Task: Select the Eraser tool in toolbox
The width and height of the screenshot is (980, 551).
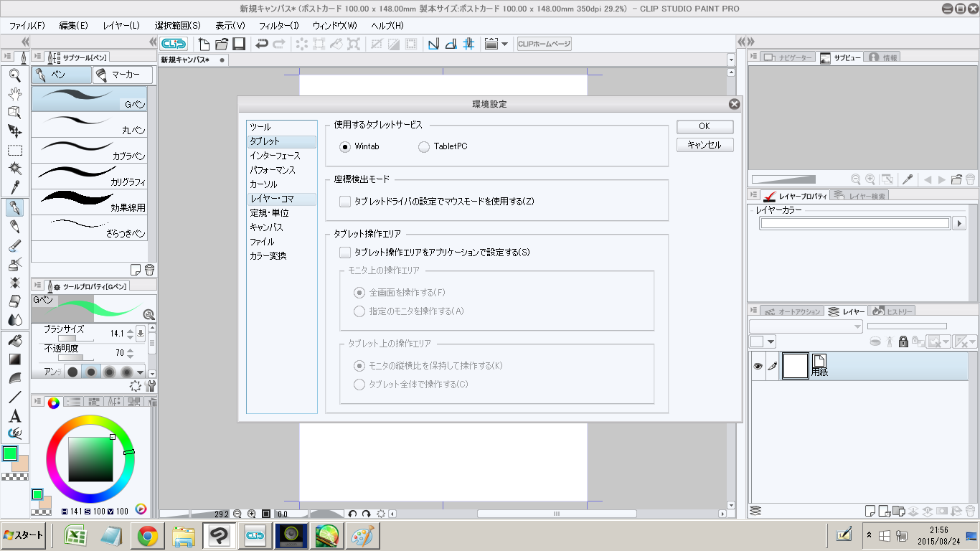Action: tap(14, 301)
